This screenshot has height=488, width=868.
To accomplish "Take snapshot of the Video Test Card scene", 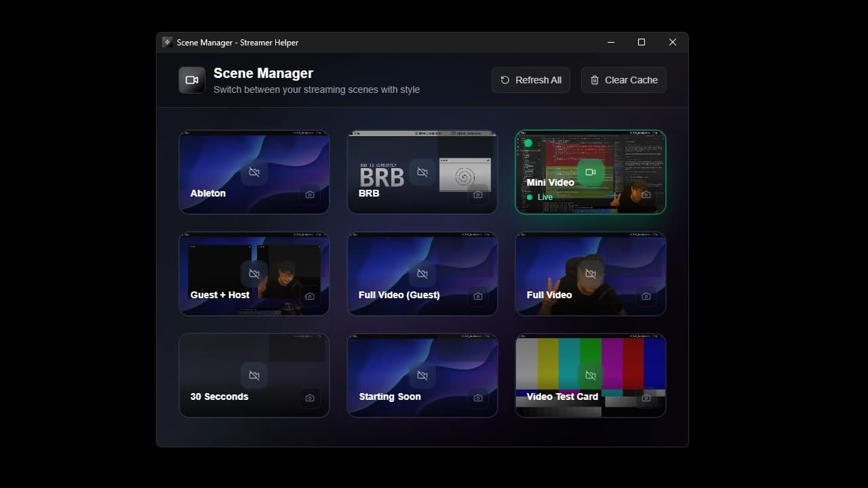I will [646, 398].
